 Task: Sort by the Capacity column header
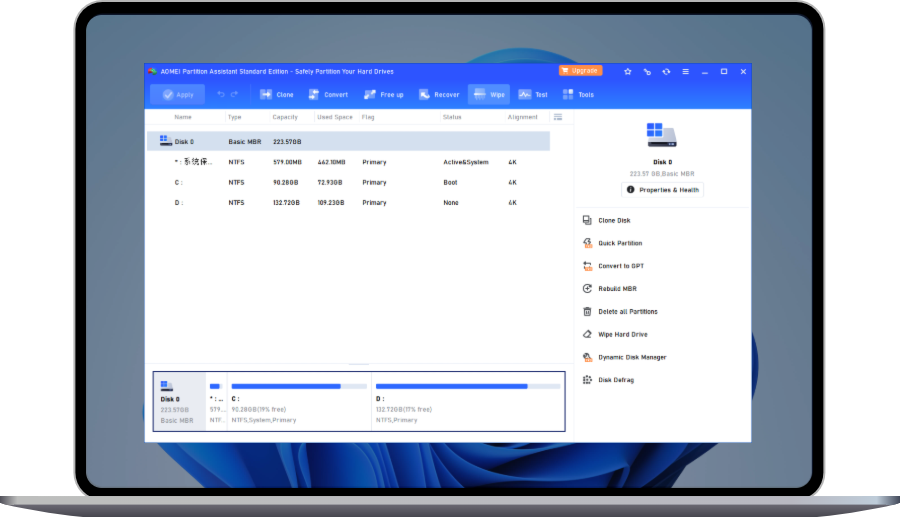(285, 117)
